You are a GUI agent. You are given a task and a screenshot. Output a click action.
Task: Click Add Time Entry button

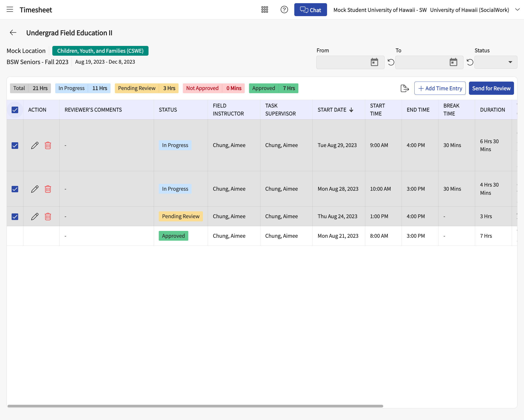click(x=440, y=88)
